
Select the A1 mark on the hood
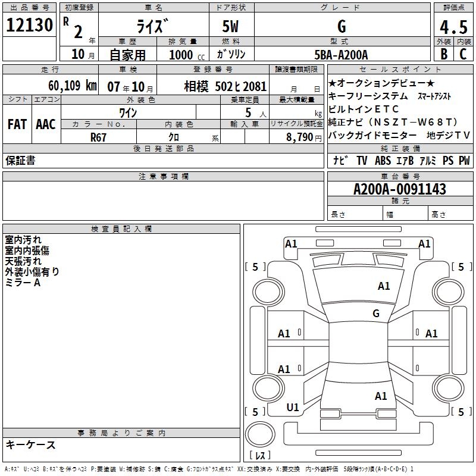pyautogui.click(x=384, y=286)
